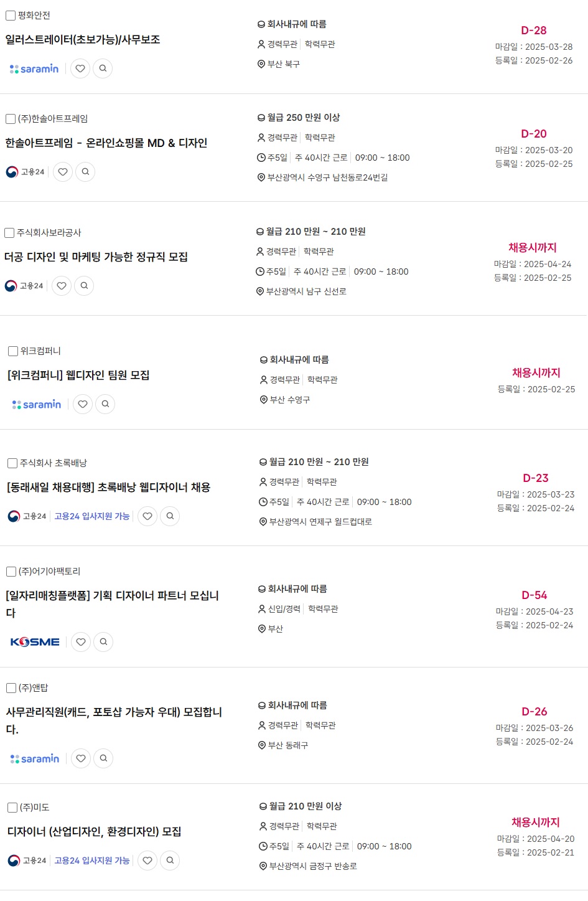Screen dimensions: 588x901
Task: Click the magnifier icon for 평화안전 posting
Action: click(x=103, y=68)
